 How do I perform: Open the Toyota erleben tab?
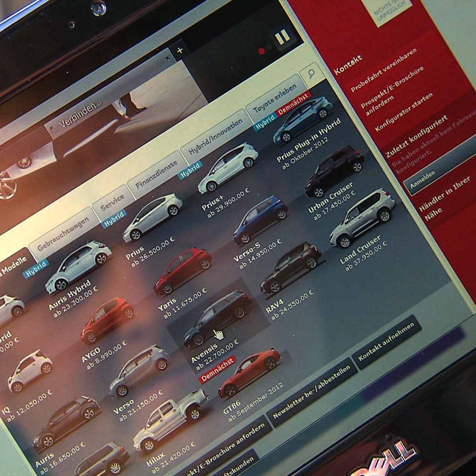tap(275, 99)
